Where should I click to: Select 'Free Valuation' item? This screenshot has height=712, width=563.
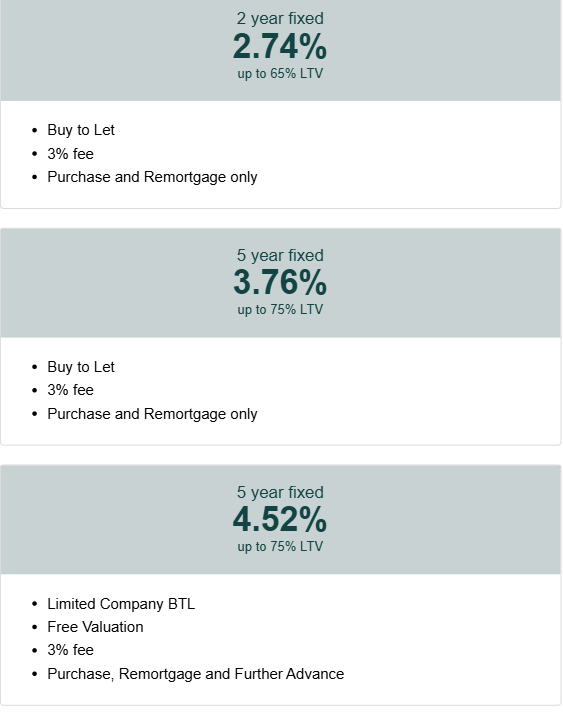click(95, 627)
